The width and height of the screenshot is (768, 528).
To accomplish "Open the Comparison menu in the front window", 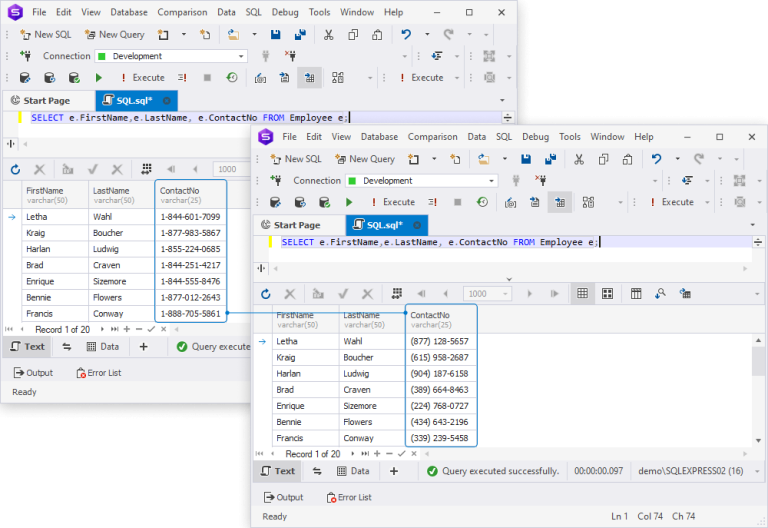I will point(432,137).
